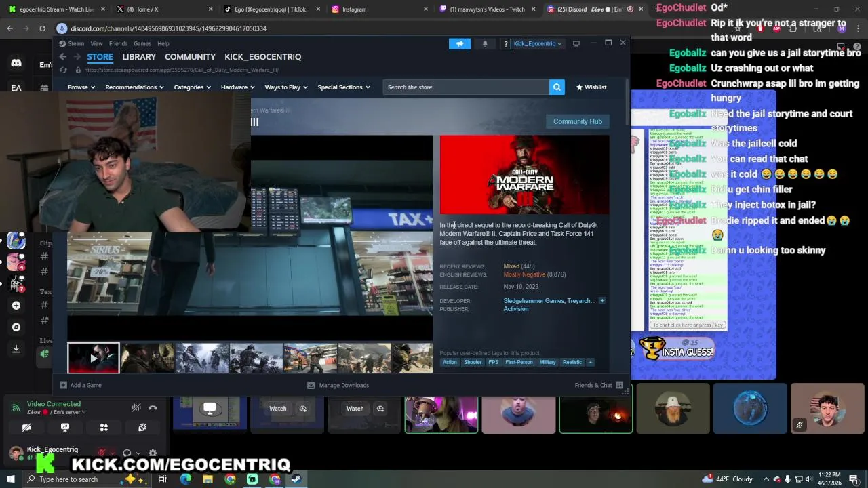Screen dimensions: 868x488
Task: Open Manage Downloads
Action: click(x=338, y=385)
